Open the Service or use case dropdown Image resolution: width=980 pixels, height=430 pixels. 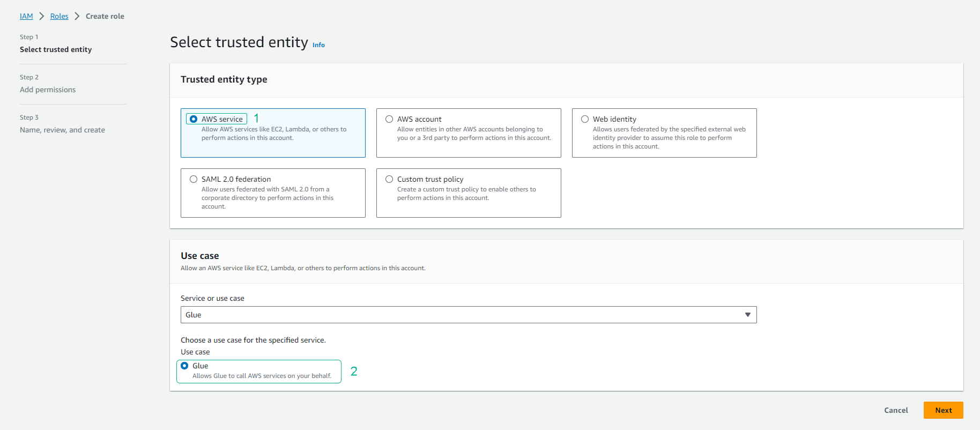[x=469, y=315]
